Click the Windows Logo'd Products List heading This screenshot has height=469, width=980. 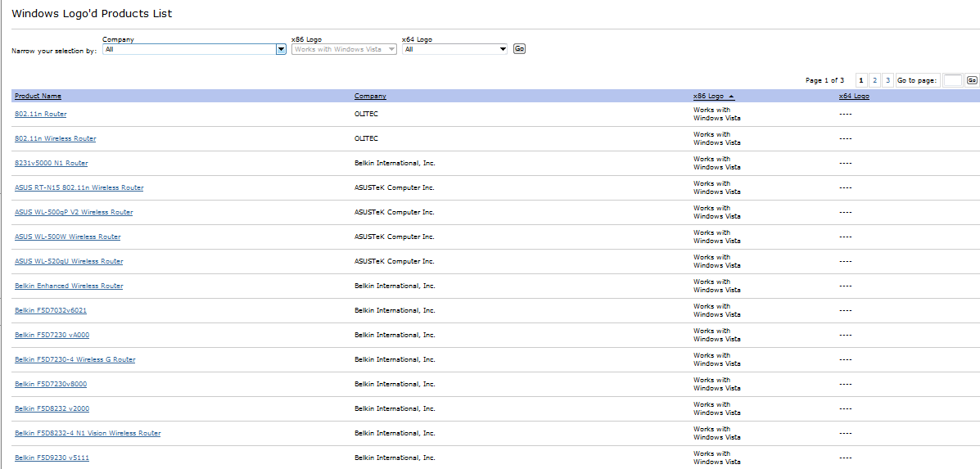(92, 14)
